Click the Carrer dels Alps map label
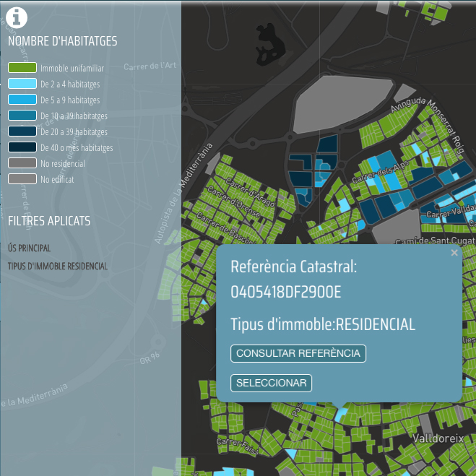Image resolution: width=476 pixels, height=476 pixels. pos(380,173)
